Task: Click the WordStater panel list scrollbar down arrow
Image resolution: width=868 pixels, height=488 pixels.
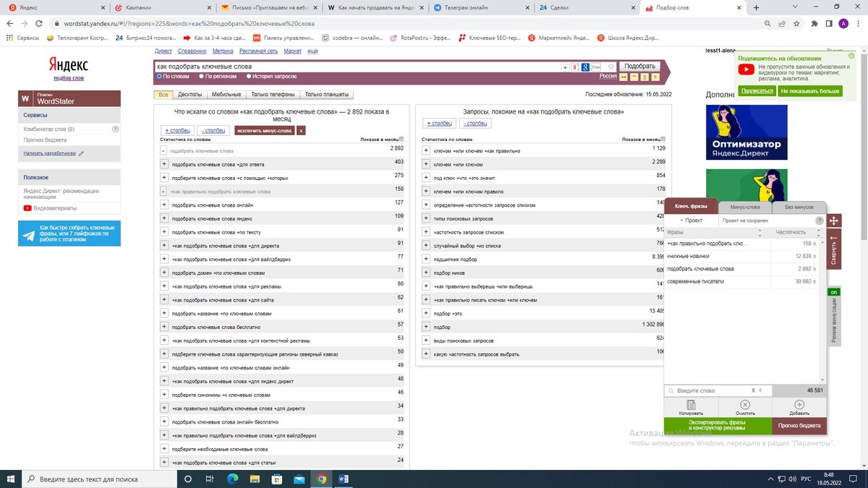Action: 822,380
